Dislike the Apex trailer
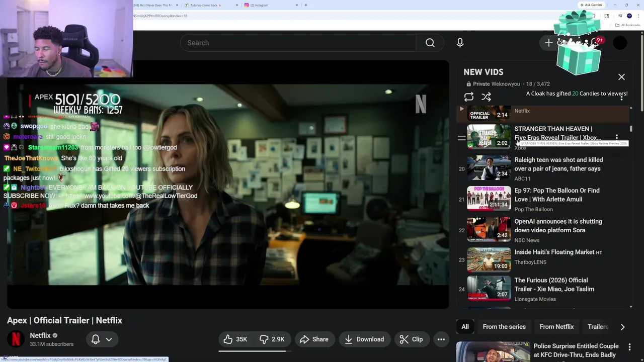The height and width of the screenshot is (362, 644). click(x=272, y=339)
